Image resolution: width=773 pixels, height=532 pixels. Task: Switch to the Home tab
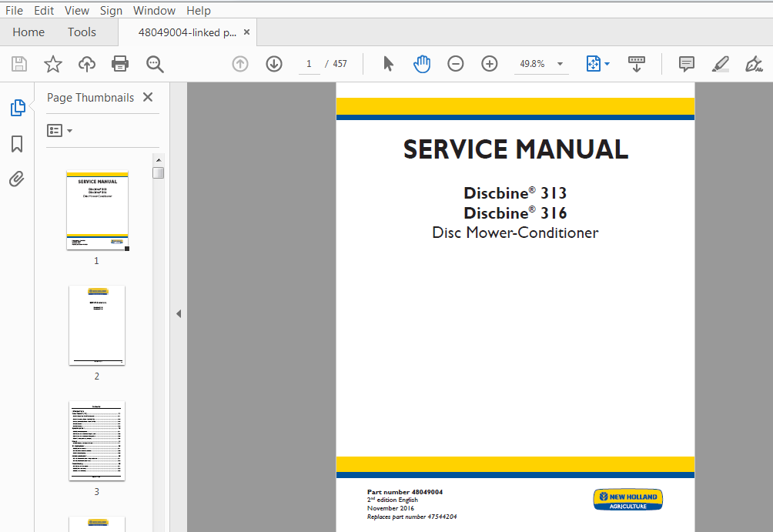click(x=28, y=32)
